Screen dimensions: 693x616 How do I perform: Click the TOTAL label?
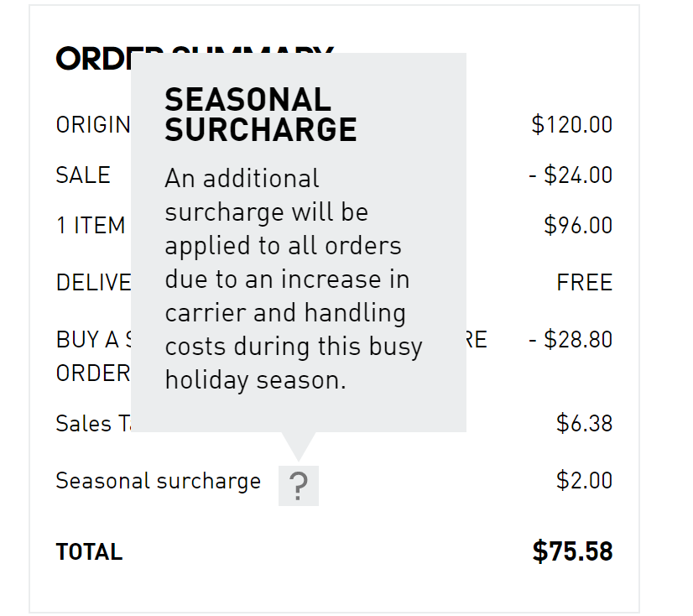coord(89,552)
